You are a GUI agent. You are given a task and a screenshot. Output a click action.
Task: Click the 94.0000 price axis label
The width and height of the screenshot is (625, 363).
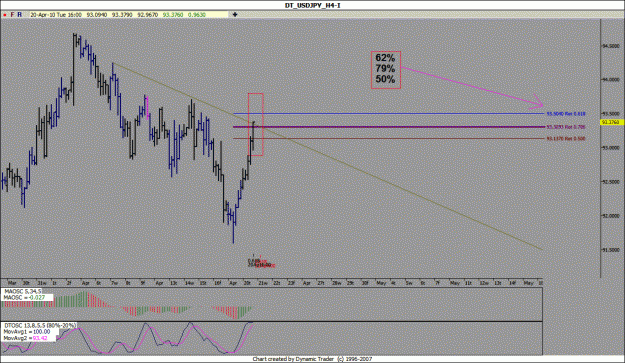611,80
